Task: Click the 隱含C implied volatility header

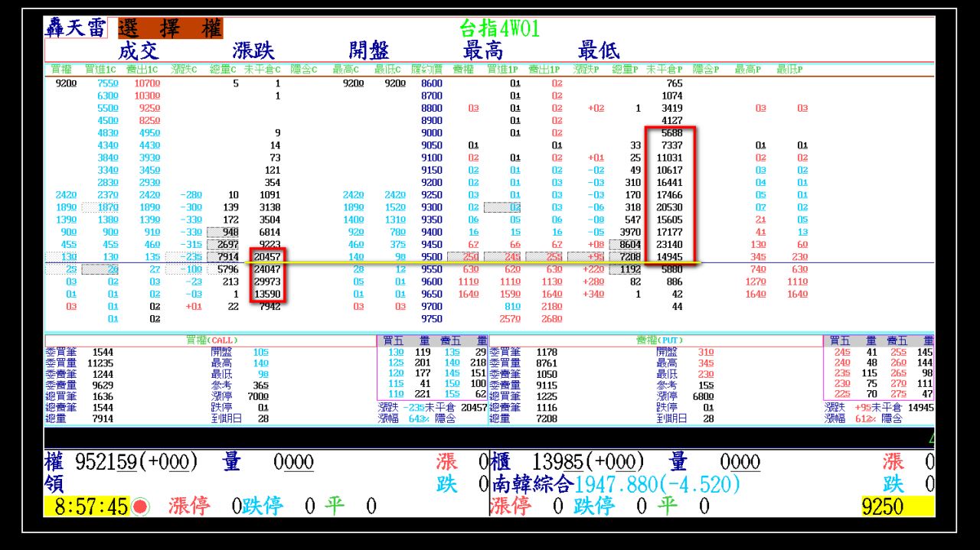Action: pos(302,67)
